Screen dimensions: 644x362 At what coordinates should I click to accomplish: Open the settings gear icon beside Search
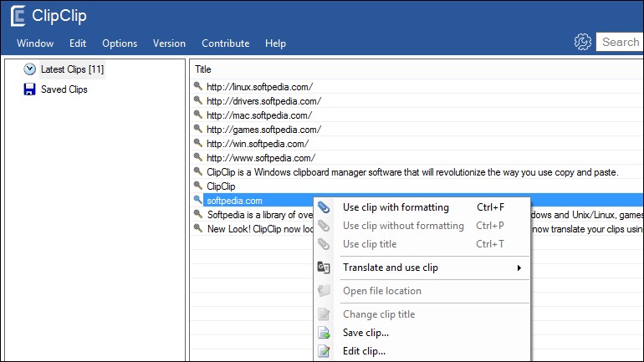pyautogui.click(x=582, y=42)
